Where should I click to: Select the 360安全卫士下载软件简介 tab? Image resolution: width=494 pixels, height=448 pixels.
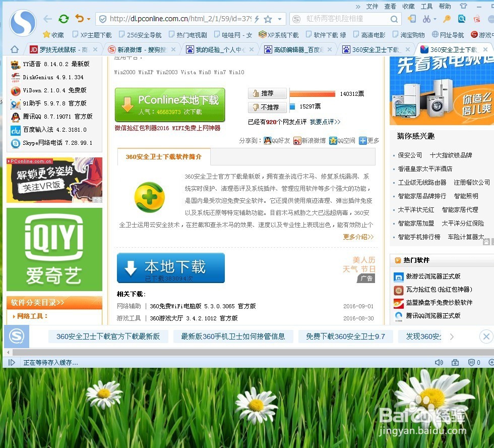coord(163,157)
